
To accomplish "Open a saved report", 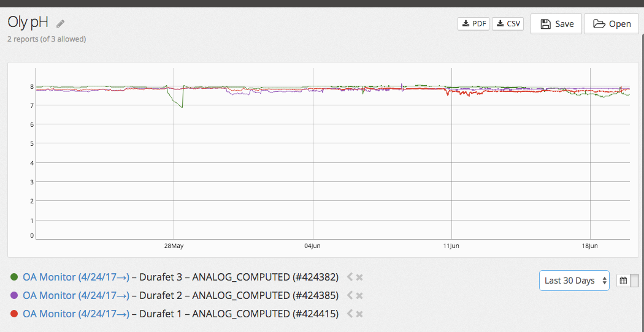I will tap(611, 24).
